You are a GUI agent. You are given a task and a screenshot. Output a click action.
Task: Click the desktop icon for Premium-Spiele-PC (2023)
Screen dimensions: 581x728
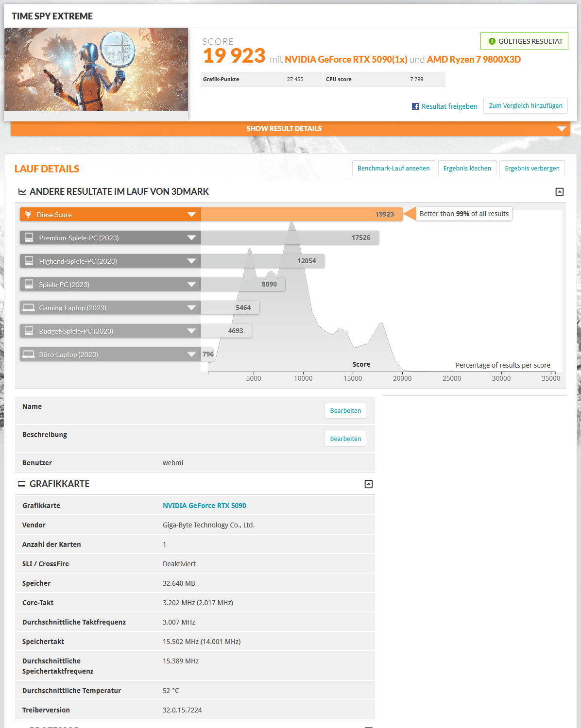(29, 237)
